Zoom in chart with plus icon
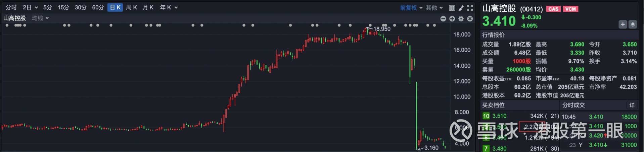The image size is (644, 152). 452,19
